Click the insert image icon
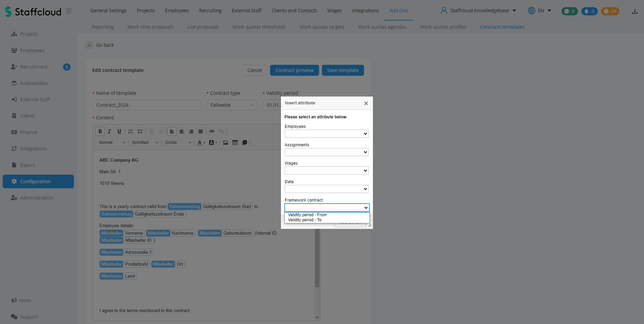 coord(225,143)
